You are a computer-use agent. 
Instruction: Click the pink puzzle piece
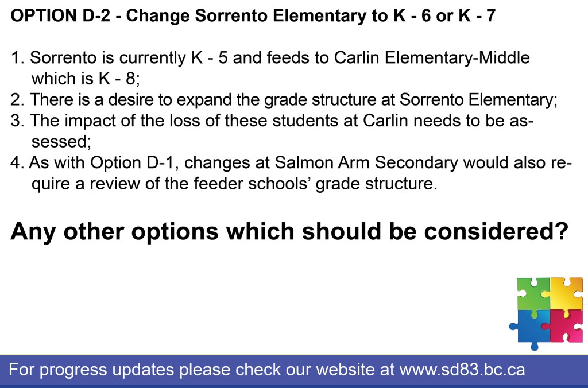click(566, 326)
